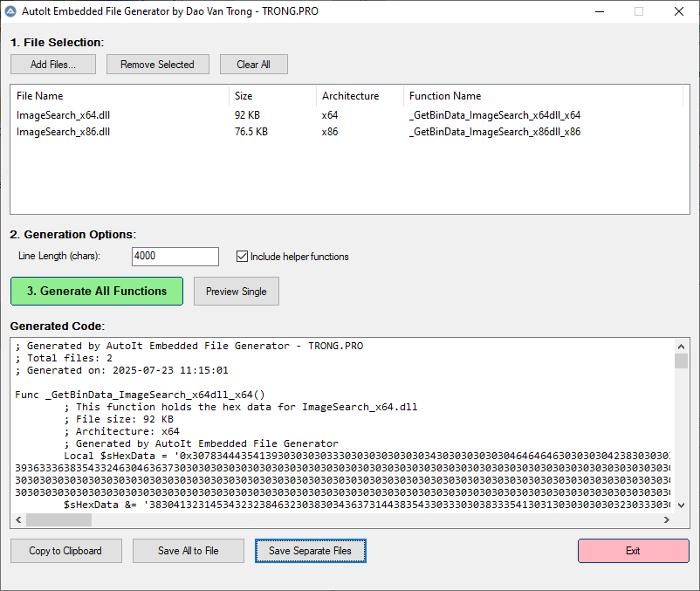
Task: Click the '; File size: 92 KB' comment line
Action: click(x=119, y=419)
